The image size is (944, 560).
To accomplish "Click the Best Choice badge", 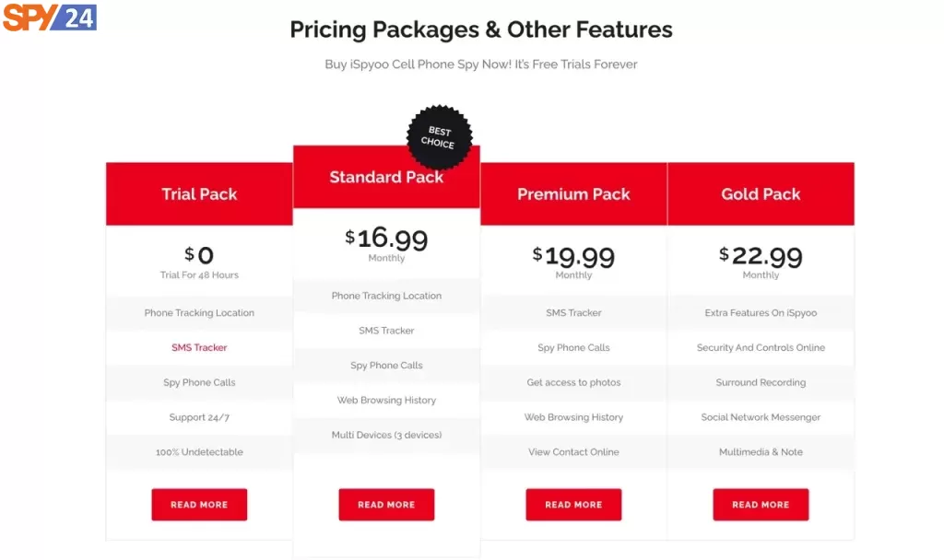I will click(x=439, y=137).
